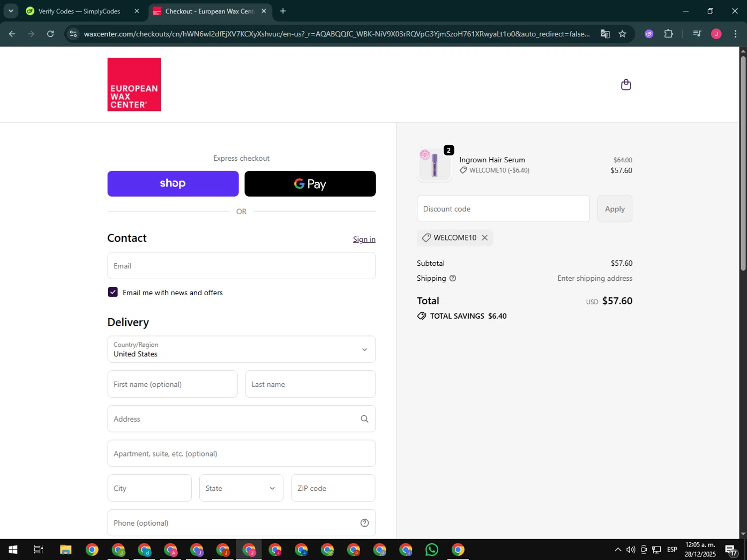Click the taskbar clock showing 12:05 a. m.
Screen dimensions: 747x560
tap(700, 550)
